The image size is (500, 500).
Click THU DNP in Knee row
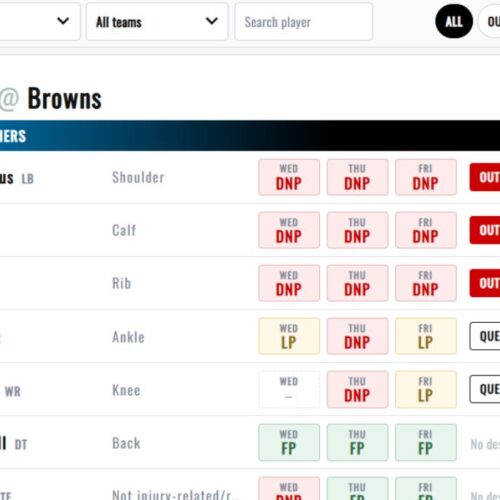pos(357,389)
